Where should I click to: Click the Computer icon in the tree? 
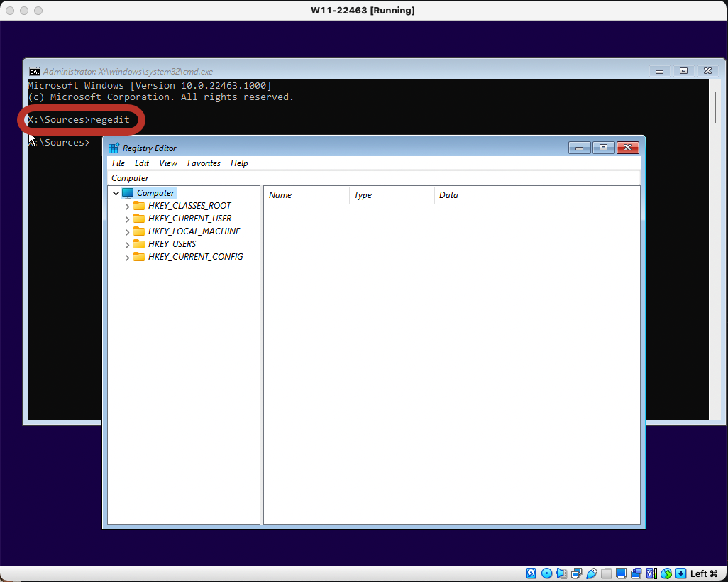point(128,193)
